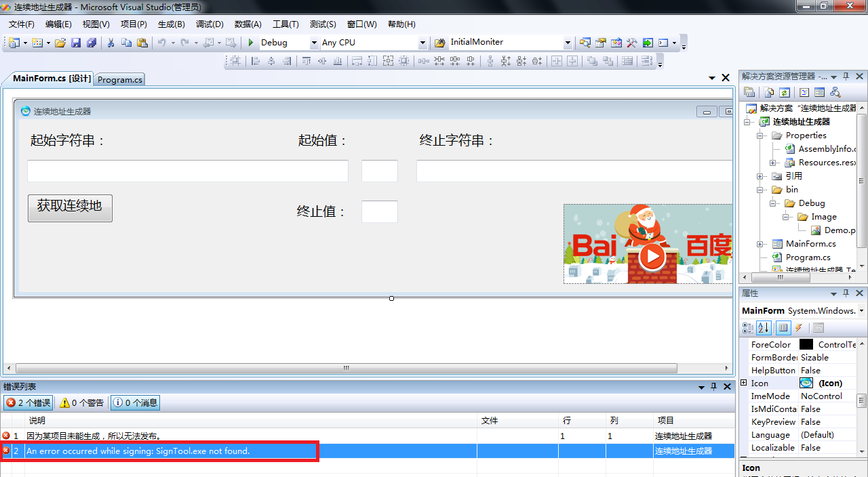Open MainForm object selector dropdown in Properties
The image size is (868, 477).
click(862, 310)
